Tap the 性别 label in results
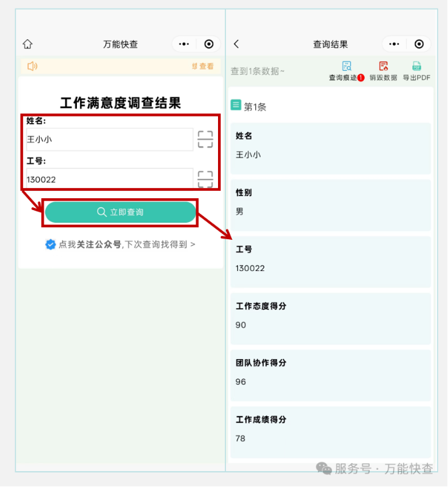This screenshot has height=487, width=448. 244,193
